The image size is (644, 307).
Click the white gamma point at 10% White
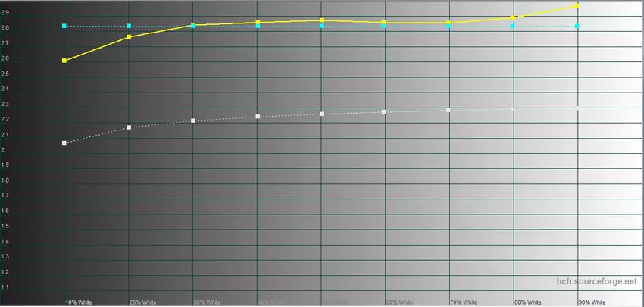coord(64,143)
